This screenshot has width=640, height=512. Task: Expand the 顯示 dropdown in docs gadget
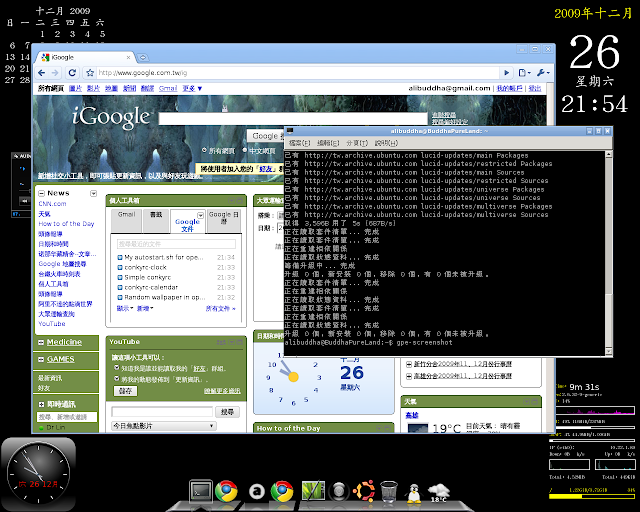[125, 308]
